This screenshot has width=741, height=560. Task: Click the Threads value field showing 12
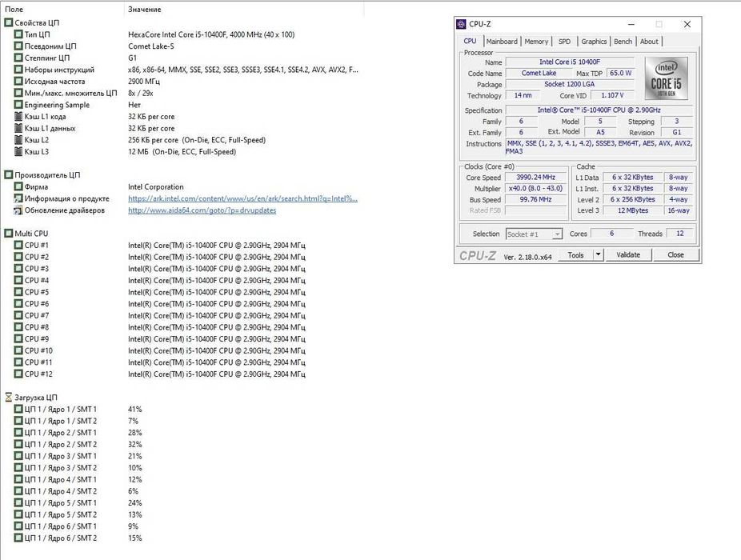[x=679, y=234]
